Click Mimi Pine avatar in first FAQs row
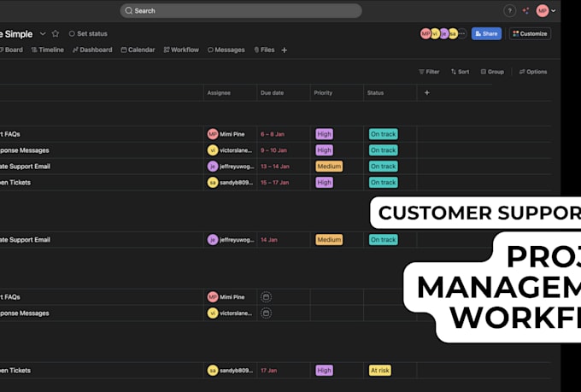 [x=212, y=134]
